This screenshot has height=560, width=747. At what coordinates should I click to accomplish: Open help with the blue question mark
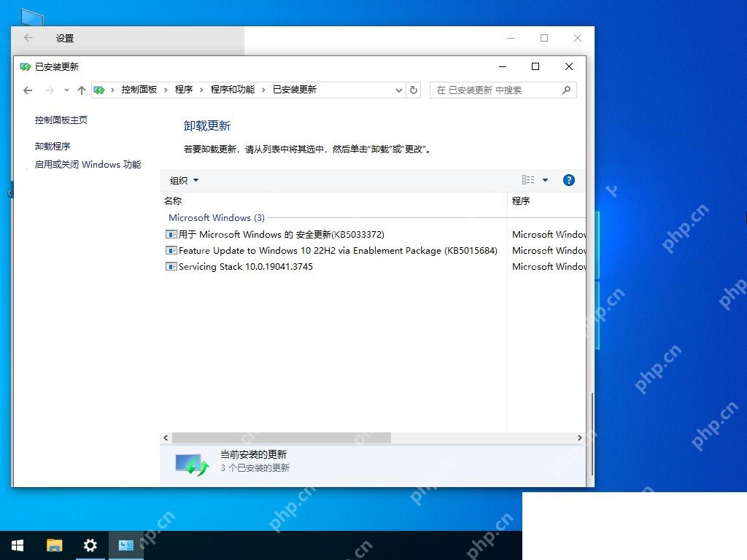pos(569,180)
